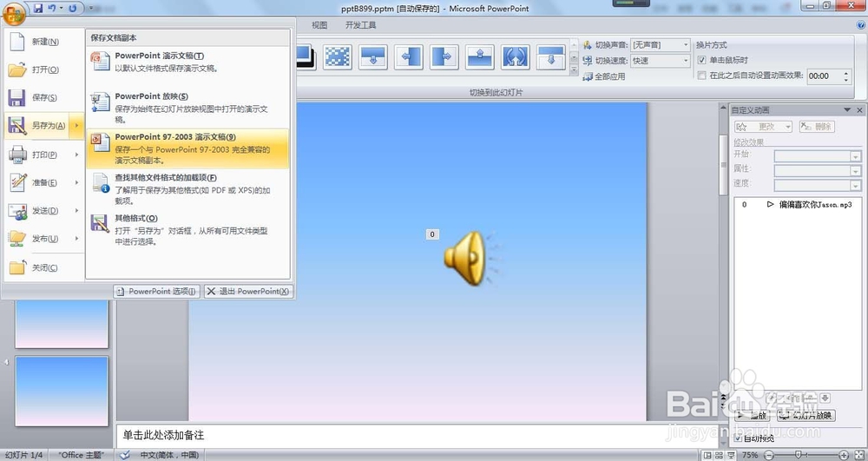Click the auto-advance time stepper arrows
The width and height of the screenshot is (868, 461).
click(x=845, y=76)
